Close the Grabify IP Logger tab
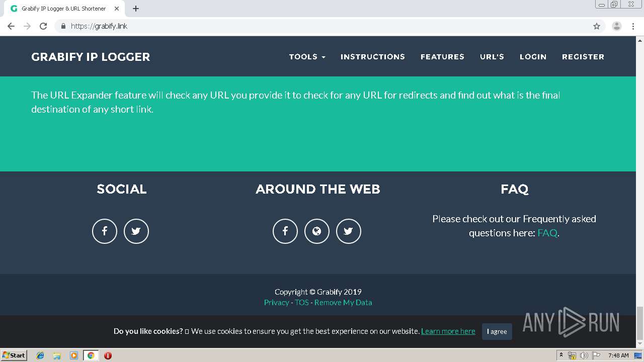644x362 pixels. tap(117, 9)
